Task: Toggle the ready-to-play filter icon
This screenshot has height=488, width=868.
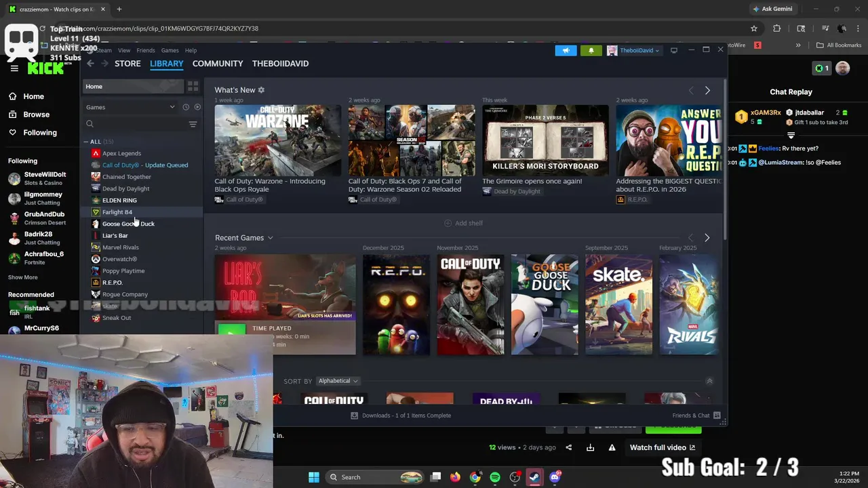Action: point(197,107)
